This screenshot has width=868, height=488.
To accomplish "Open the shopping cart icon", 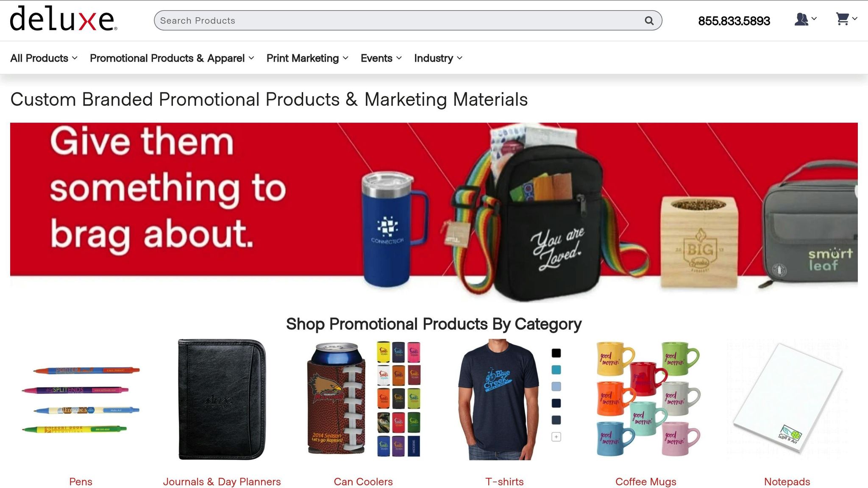I will pyautogui.click(x=846, y=19).
